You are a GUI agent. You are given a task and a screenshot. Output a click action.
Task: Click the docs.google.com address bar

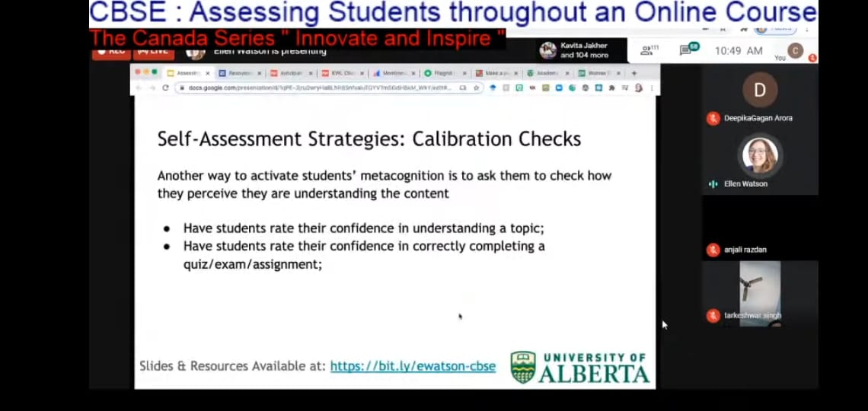320,88
